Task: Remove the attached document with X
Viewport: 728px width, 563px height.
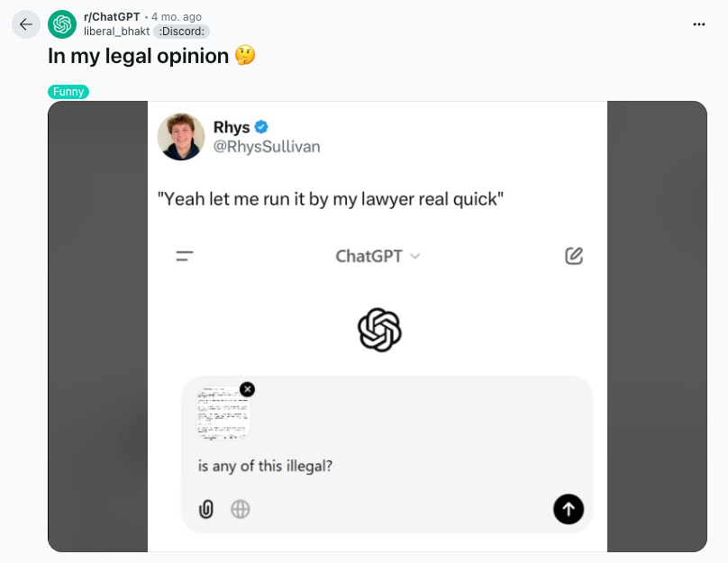Action: point(248,389)
